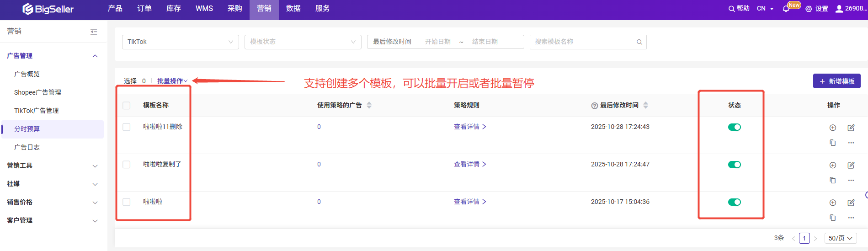Disable the status toggle for 啦啦啦11删除
The height and width of the screenshot is (251, 868).
tap(734, 127)
